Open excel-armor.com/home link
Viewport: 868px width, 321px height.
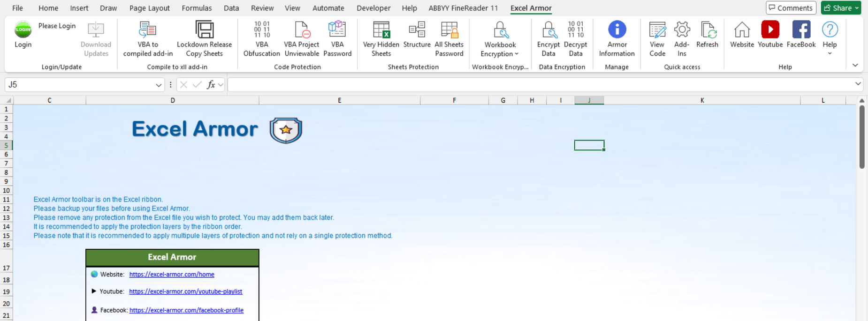coord(172,275)
